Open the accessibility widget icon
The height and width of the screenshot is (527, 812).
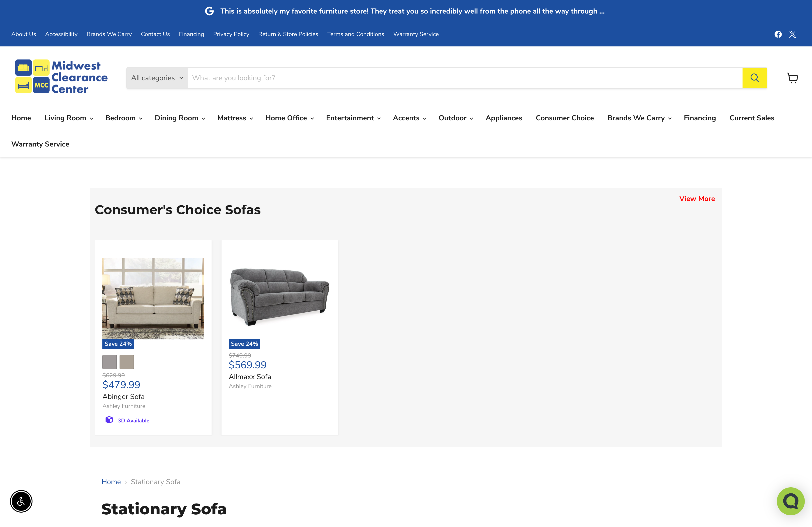(21, 501)
